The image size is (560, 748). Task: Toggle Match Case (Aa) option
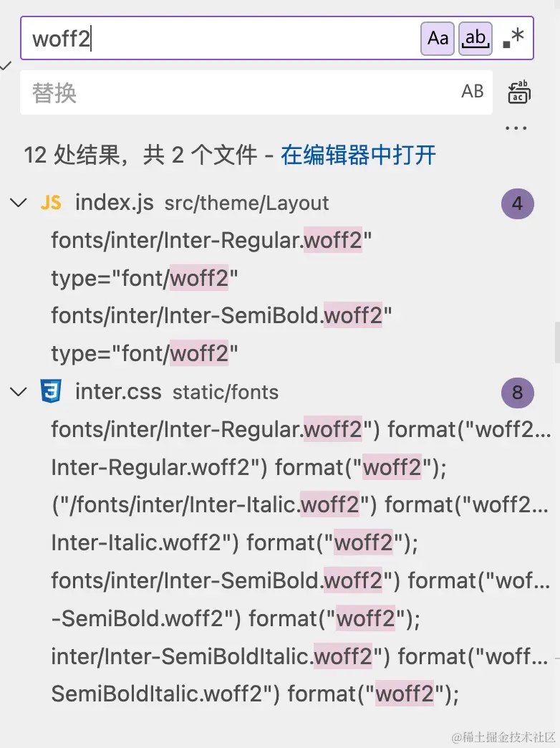(x=438, y=38)
